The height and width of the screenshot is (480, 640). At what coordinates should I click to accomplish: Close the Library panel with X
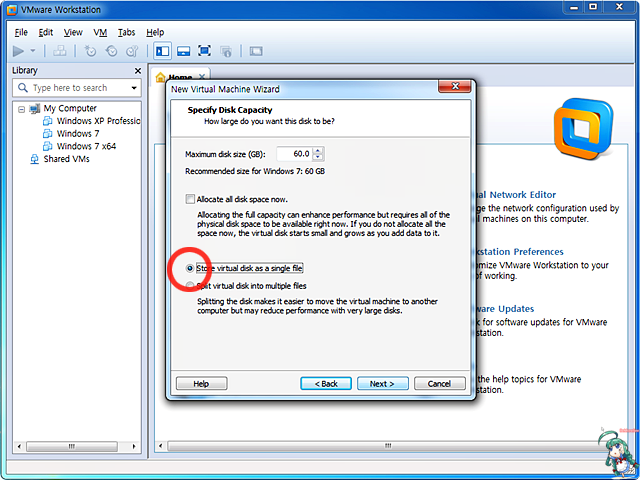[x=138, y=71]
